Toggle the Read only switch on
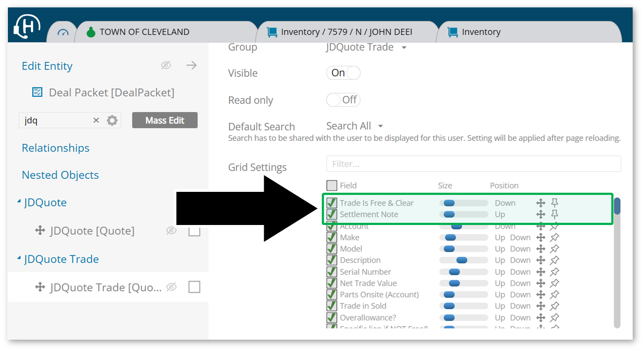The width and height of the screenshot is (644, 351). (343, 100)
